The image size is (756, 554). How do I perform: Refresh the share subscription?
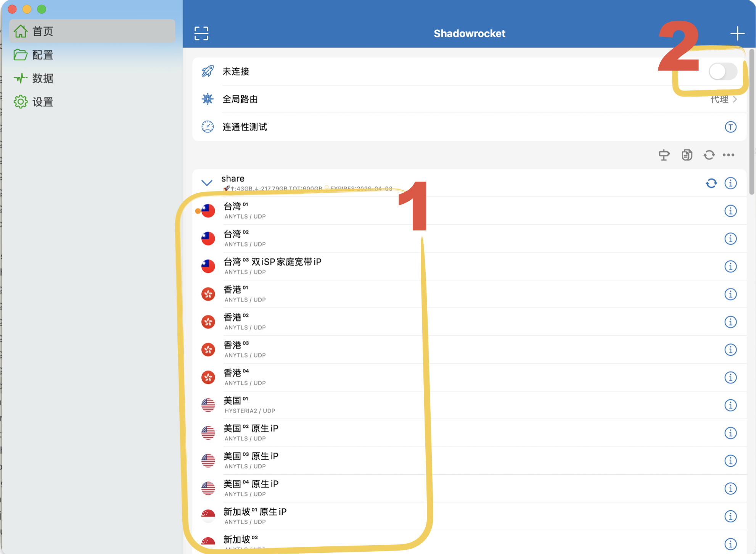[x=711, y=183]
